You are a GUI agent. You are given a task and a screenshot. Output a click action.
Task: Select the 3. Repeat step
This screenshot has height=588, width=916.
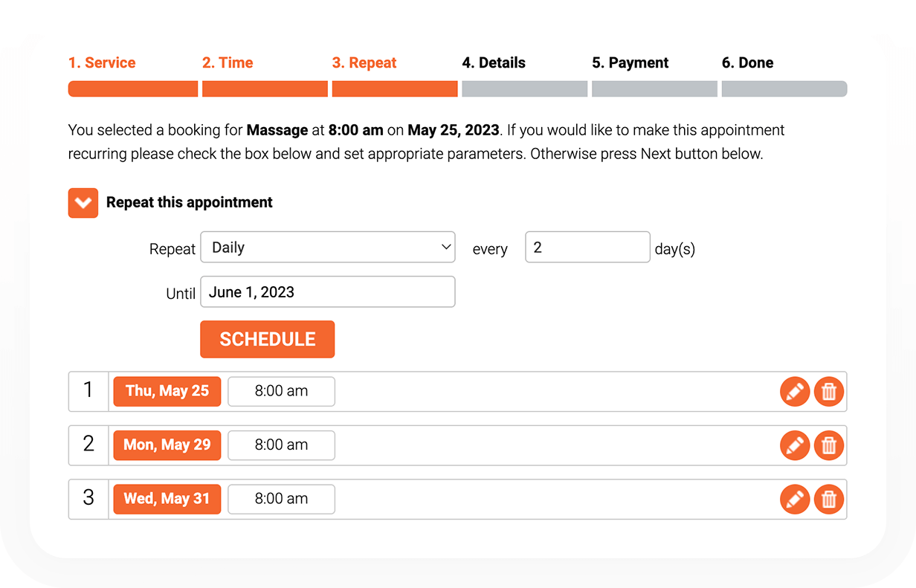[364, 63]
